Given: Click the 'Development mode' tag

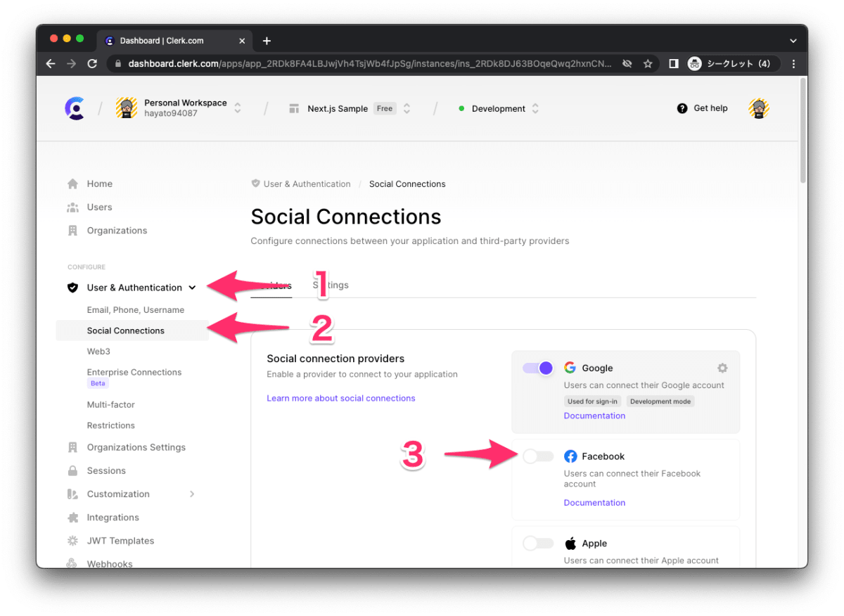Looking at the screenshot, I should coord(660,402).
